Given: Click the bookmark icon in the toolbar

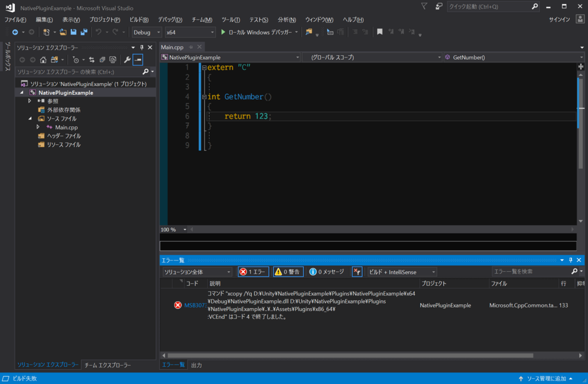Looking at the screenshot, I should point(380,32).
